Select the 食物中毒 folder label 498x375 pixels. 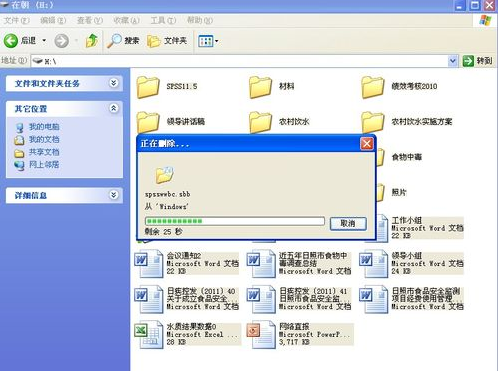407,157
